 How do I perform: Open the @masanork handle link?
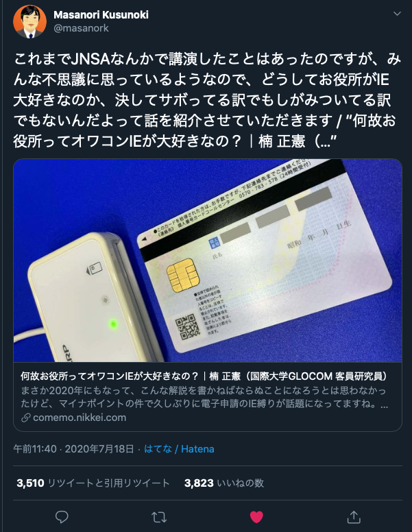tap(81, 28)
